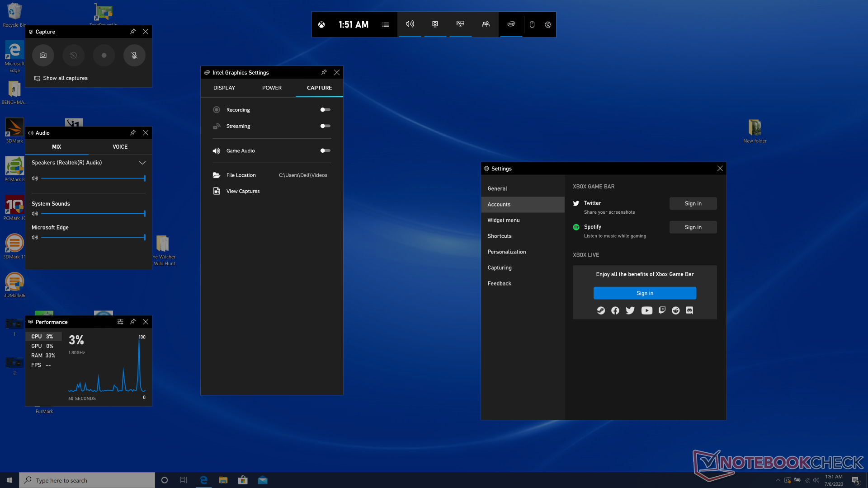
Task: Toggle the Recording switch
Action: 325,110
